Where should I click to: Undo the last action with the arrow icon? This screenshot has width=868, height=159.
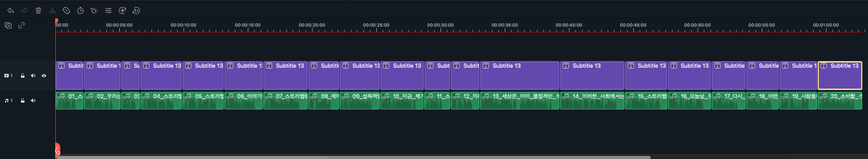click(10, 10)
